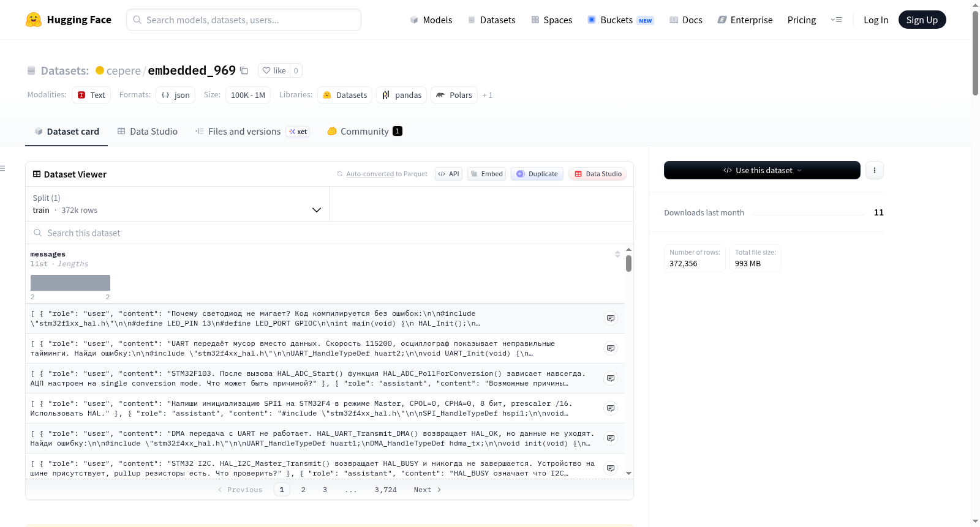The image size is (980, 527).
Task: Click the Datasets breadcrumb icon
Action: click(x=31, y=70)
